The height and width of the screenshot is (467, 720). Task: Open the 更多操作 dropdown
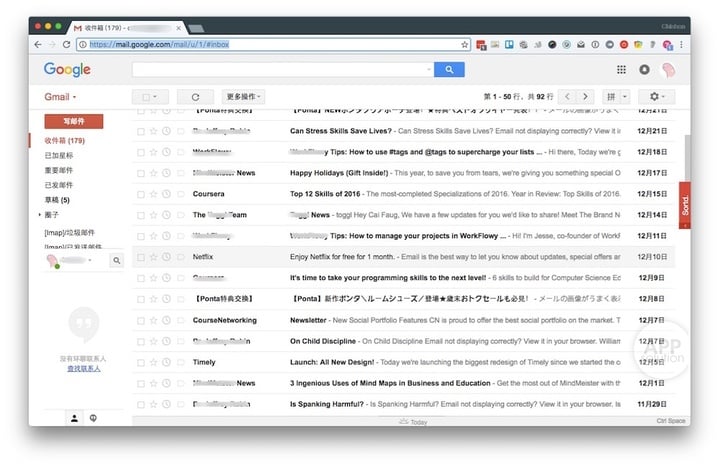click(243, 97)
